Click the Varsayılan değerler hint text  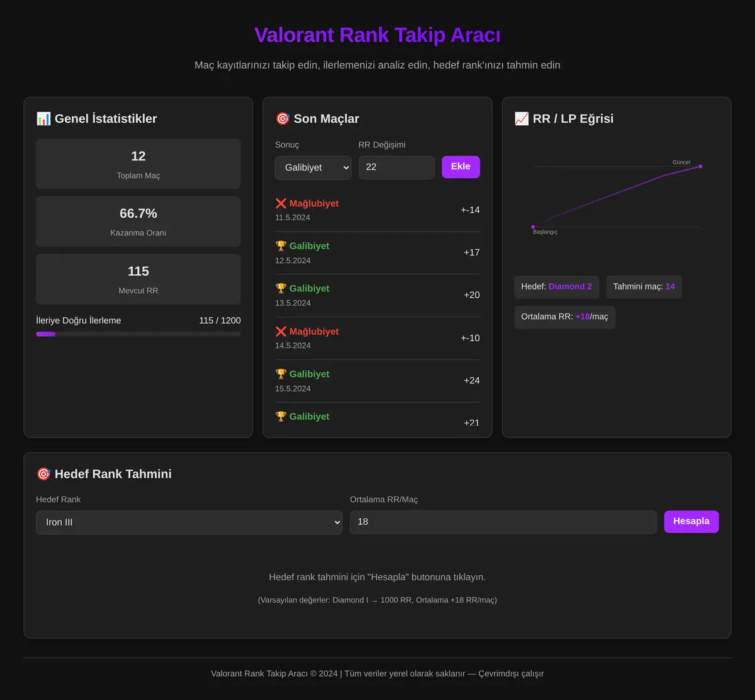[377, 600]
